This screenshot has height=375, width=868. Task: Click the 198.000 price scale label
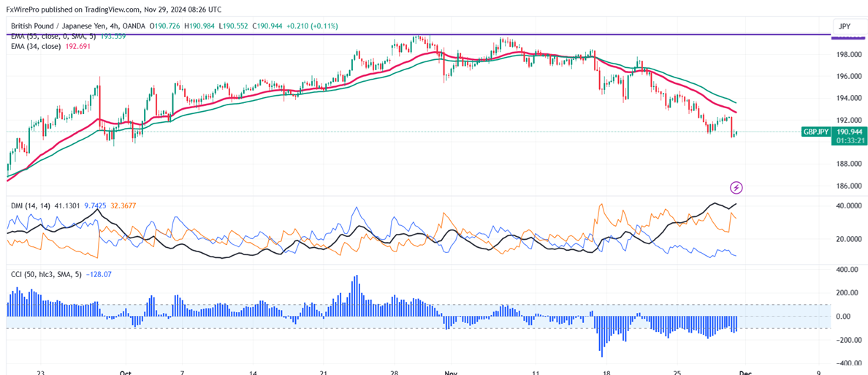click(x=849, y=55)
